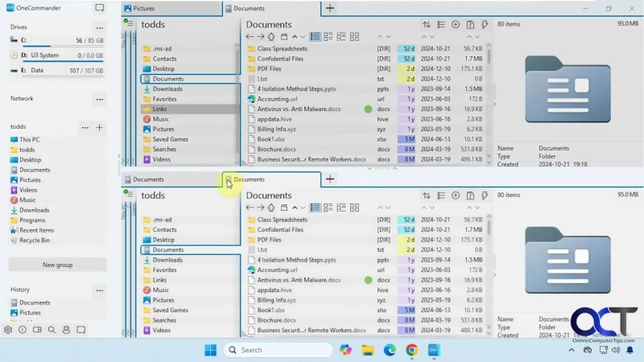Click the sort icon in top pane toolbar

point(426,25)
